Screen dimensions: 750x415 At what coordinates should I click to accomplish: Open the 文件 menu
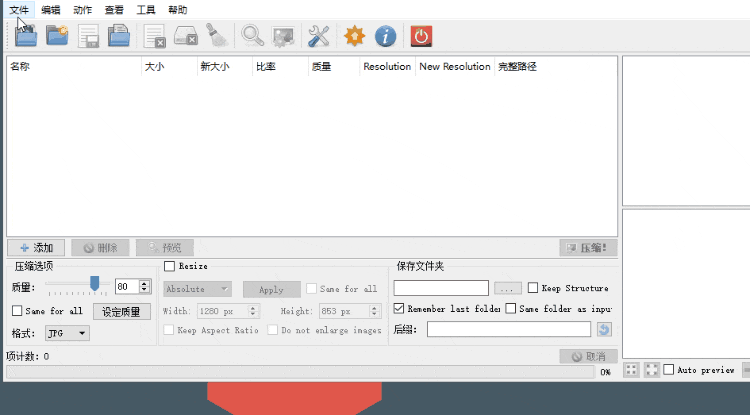(x=19, y=10)
